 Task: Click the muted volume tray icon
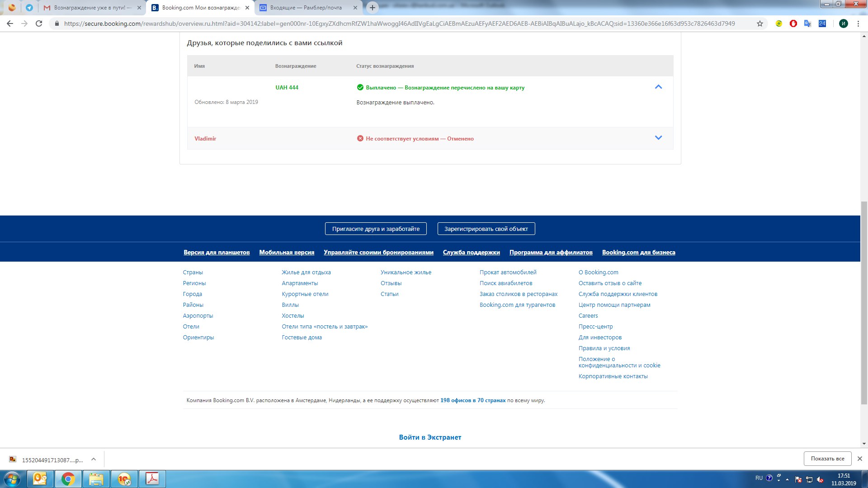(820, 479)
